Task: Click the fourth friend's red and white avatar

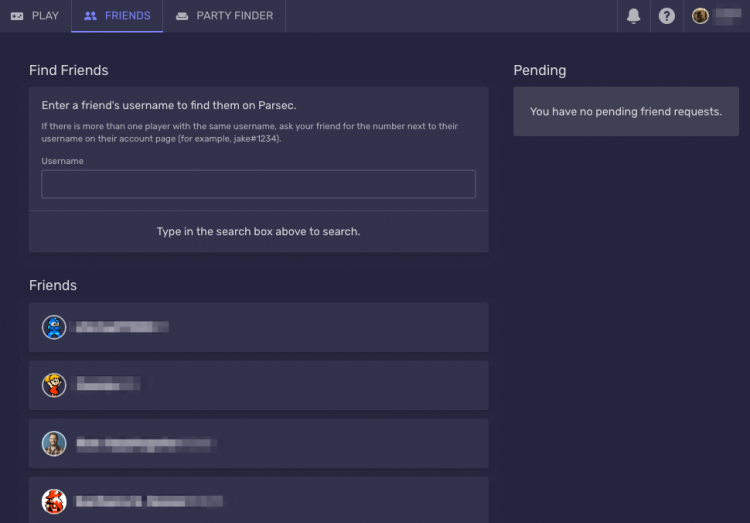Action: [54, 500]
